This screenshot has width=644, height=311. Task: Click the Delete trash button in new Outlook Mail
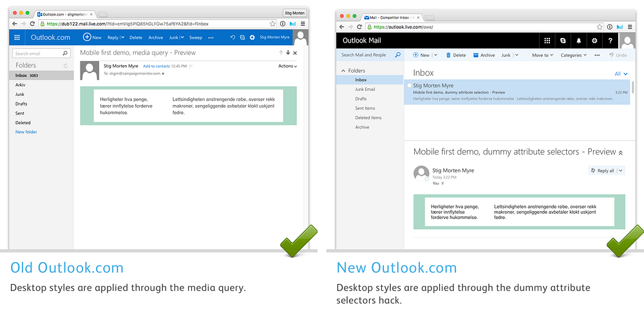click(456, 55)
